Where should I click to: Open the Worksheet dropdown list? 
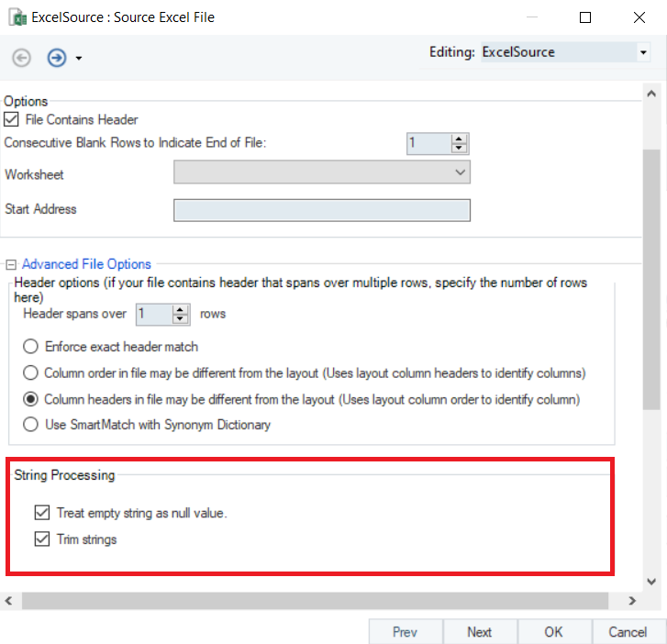click(460, 172)
